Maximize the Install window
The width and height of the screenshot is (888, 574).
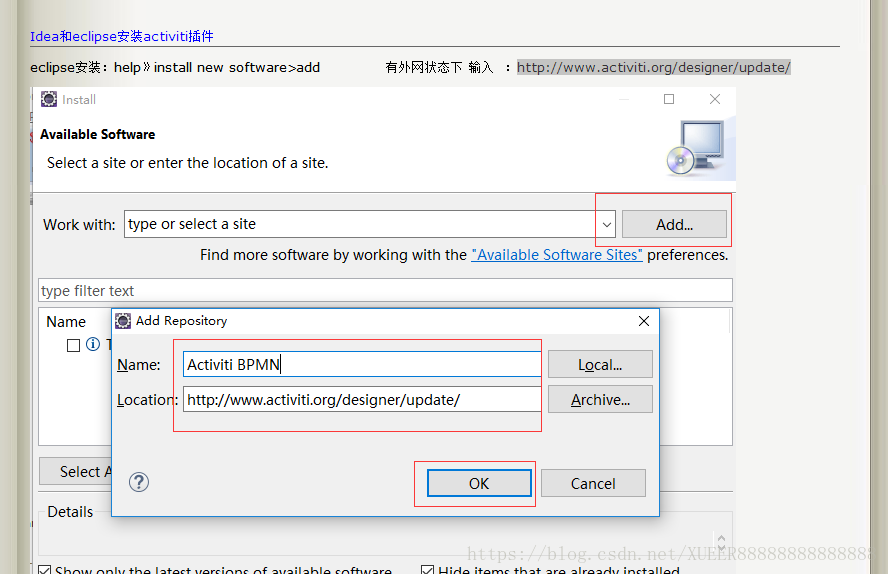(x=669, y=99)
